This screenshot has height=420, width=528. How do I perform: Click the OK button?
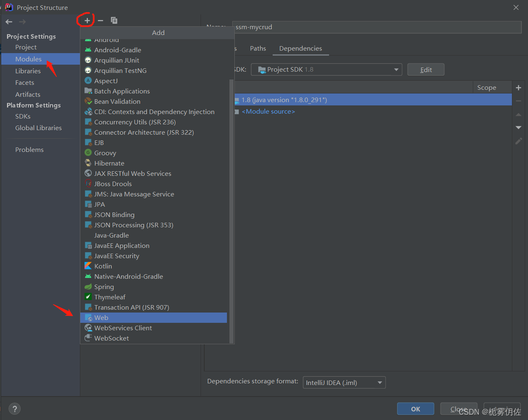[x=416, y=409]
